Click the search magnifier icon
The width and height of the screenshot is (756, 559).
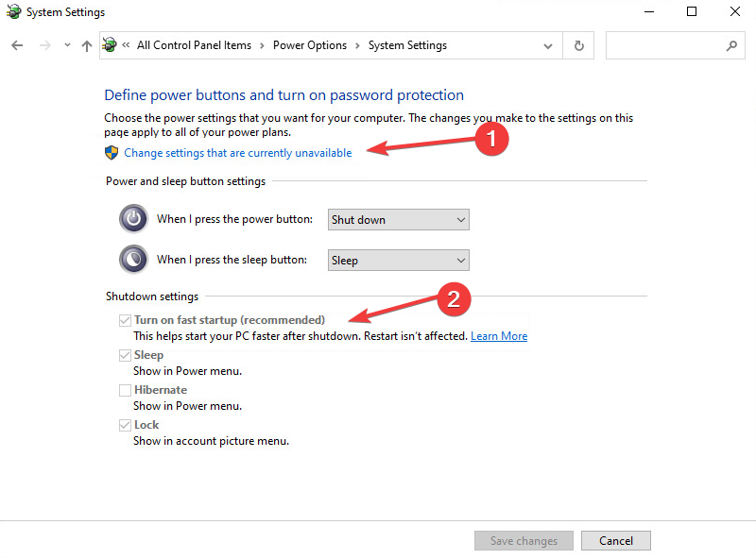click(731, 45)
